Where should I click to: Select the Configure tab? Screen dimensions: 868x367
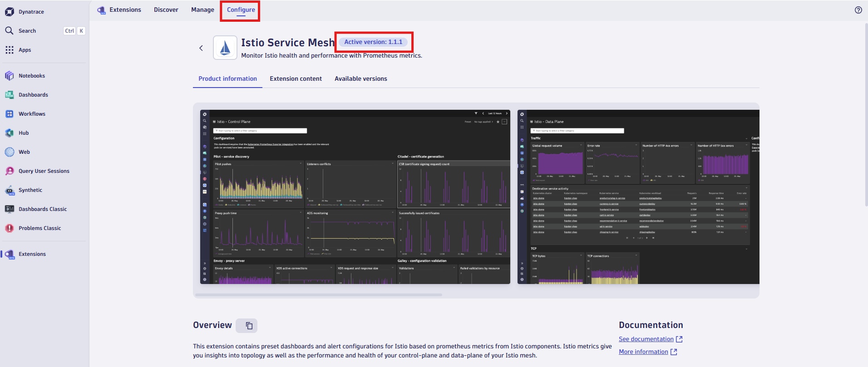coord(241,10)
